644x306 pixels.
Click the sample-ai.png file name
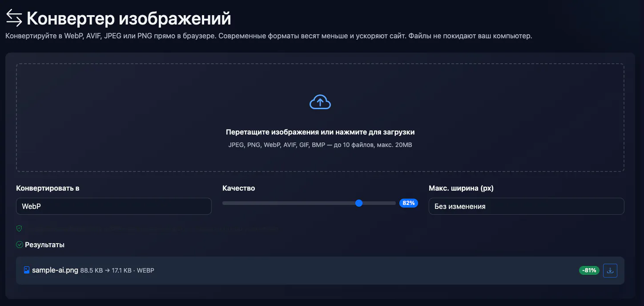click(55, 270)
